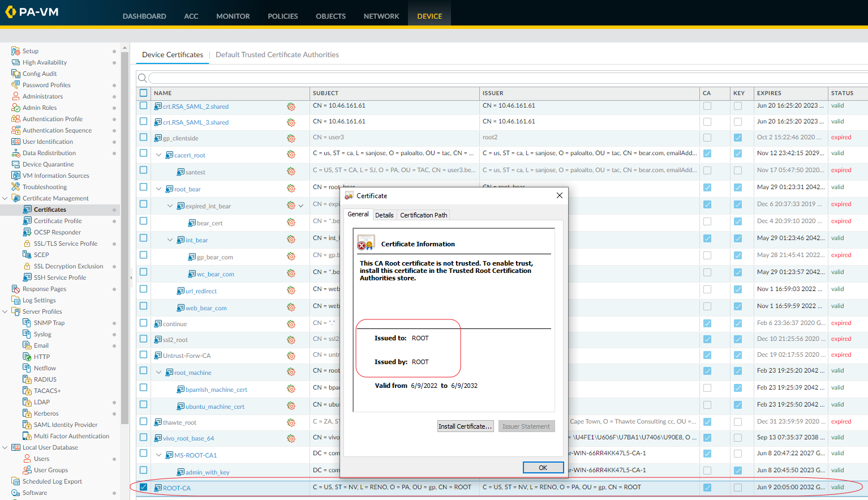Click the Setup gear icon in sidebar
This screenshot has height=500, width=868.
pos(15,51)
